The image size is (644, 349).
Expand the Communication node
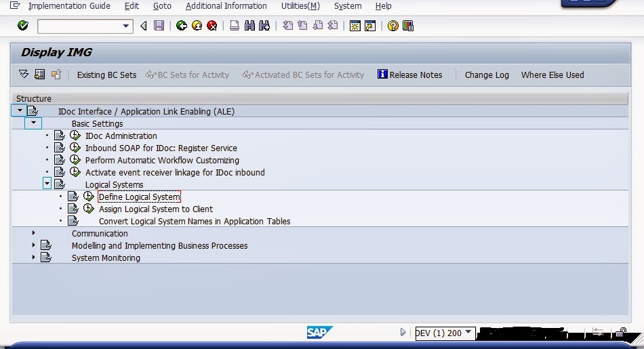click(34, 233)
